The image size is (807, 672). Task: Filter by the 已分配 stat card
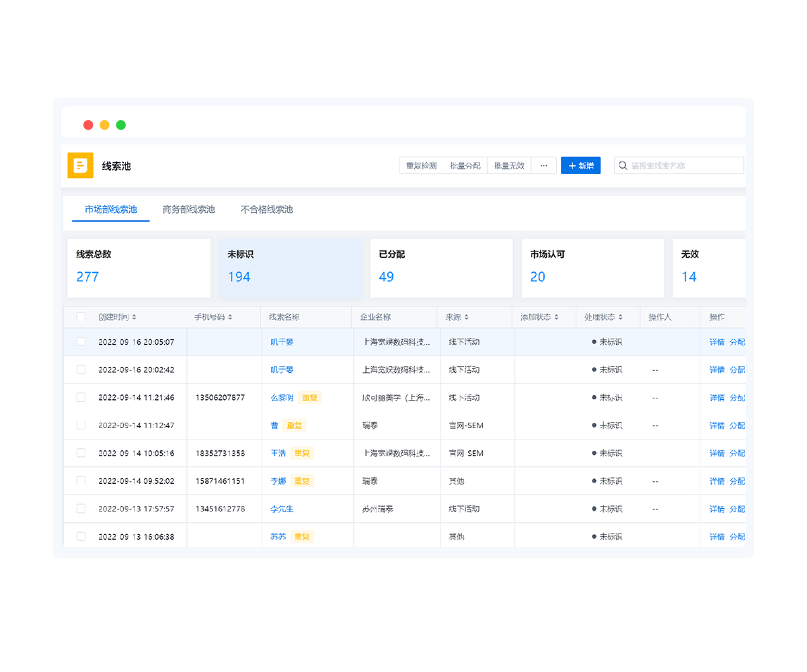tap(441, 268)
